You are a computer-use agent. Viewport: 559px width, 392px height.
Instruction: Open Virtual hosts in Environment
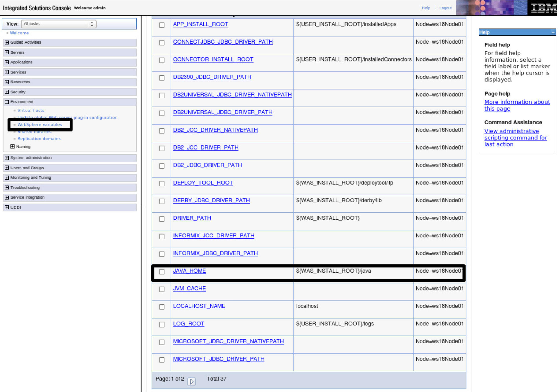pyautogui.click(x=31, y=111)
